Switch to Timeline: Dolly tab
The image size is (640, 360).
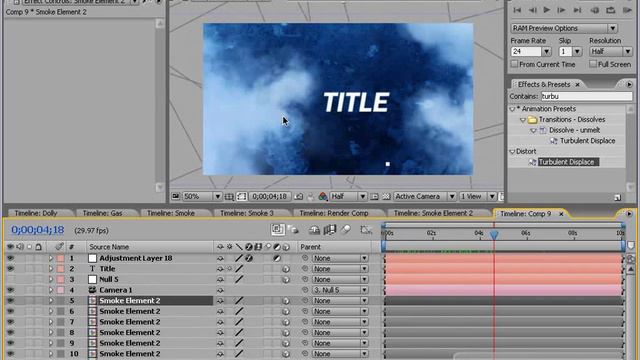[x=36, y=213]
